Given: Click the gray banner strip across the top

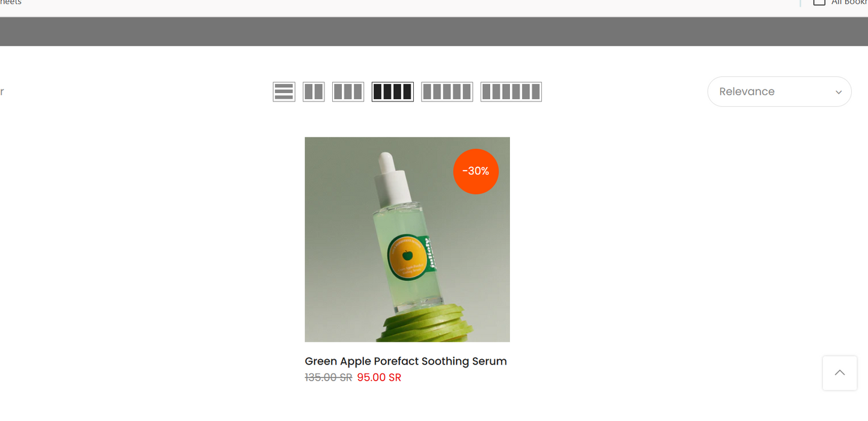Looking at the screenshot, I should tap(434, 31).
